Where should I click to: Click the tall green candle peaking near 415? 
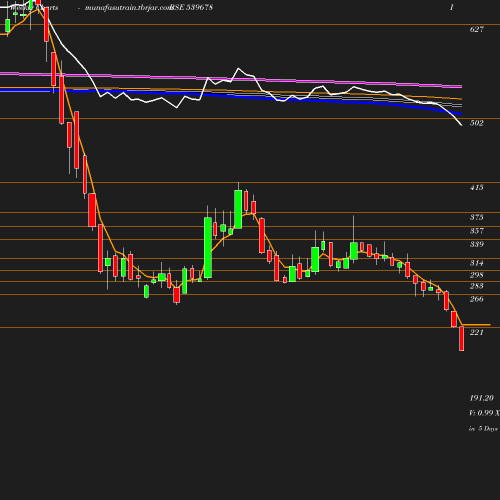238,209
